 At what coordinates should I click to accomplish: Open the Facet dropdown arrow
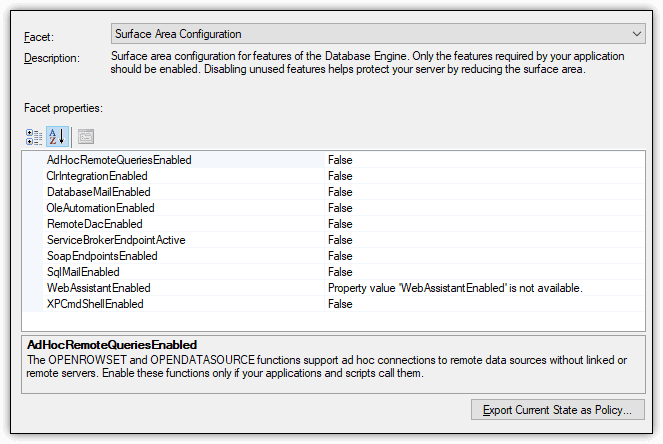(636, 34)
